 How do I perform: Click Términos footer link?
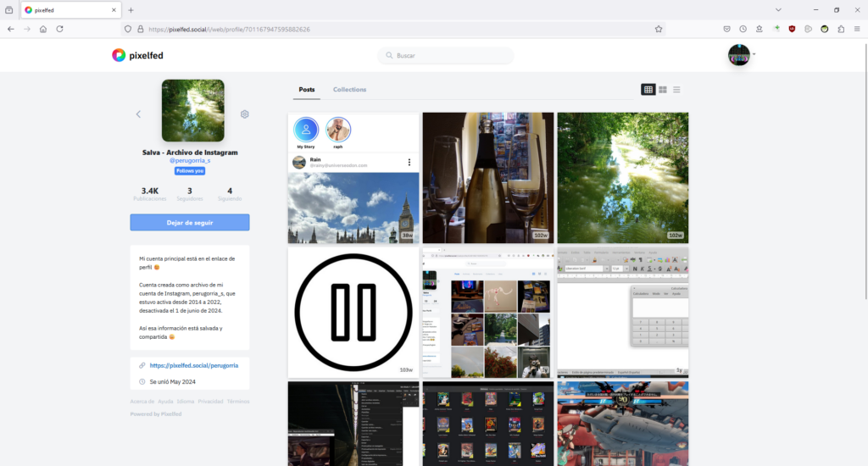238,402
